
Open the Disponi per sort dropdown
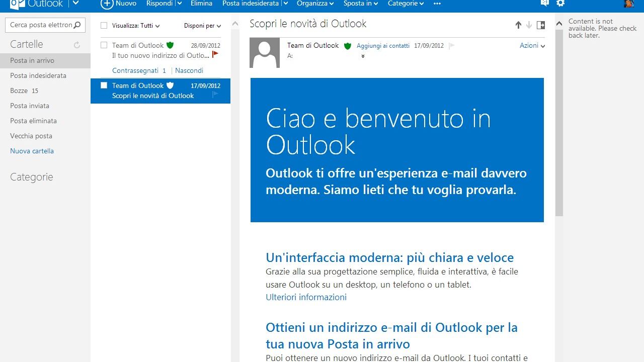(x=202, y=26)
